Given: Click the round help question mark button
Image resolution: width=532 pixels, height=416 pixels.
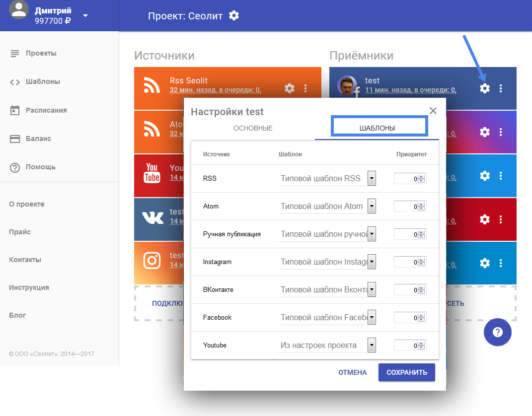Looking at the screenshot, I should point(498,332).
